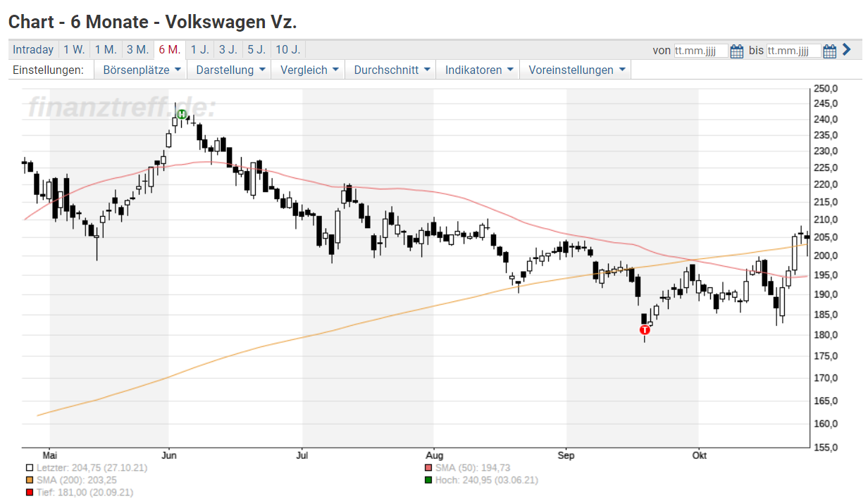Click the 'Jul' x-axis label
Viewport: 868px width, 504px height.
[302, 455]
